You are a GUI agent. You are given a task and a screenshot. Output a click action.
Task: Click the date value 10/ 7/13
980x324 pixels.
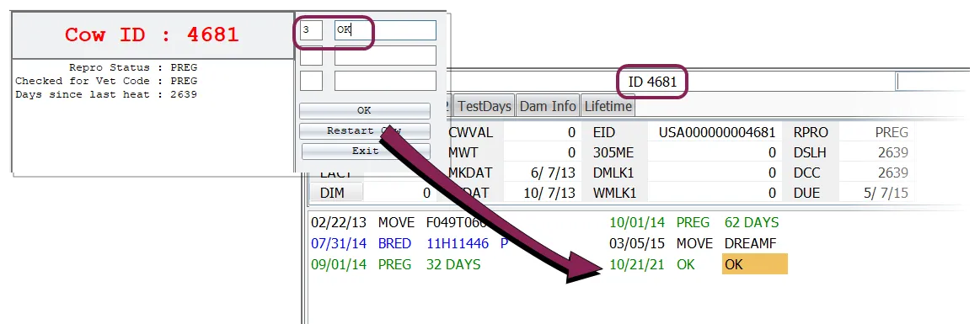550,193
